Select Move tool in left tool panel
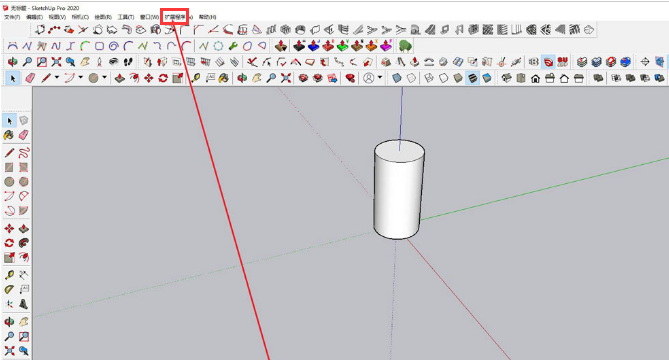Viewport: 669px width, 360px height. (x=9, y=229)
